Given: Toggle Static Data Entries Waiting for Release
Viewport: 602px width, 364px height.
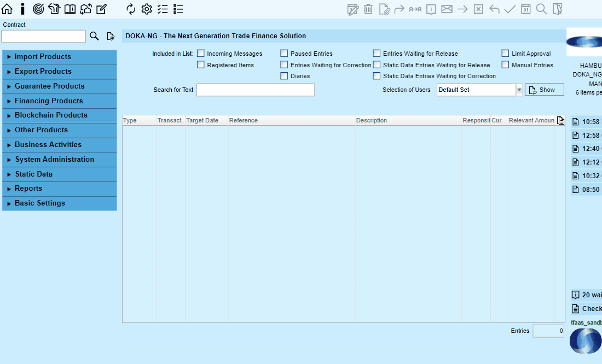Looking at the screenshot, I should [377, 65].
